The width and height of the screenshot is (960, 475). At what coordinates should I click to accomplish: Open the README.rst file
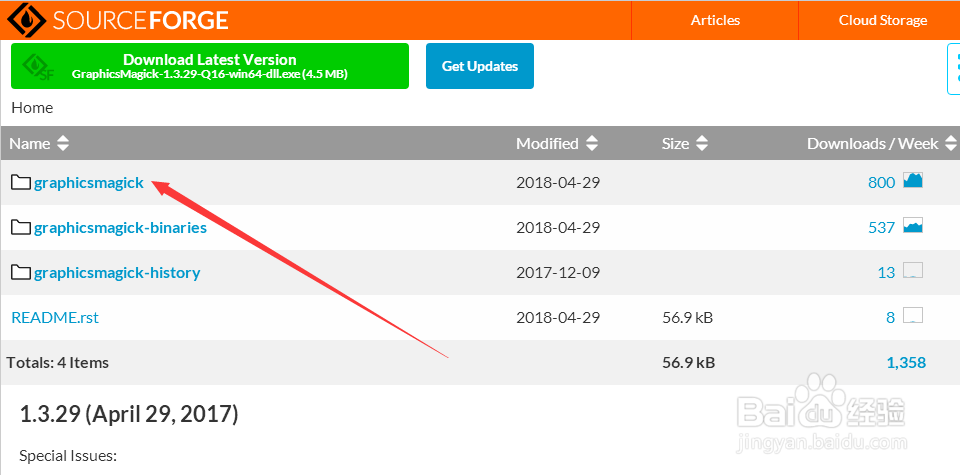click(x=55, y=318)
